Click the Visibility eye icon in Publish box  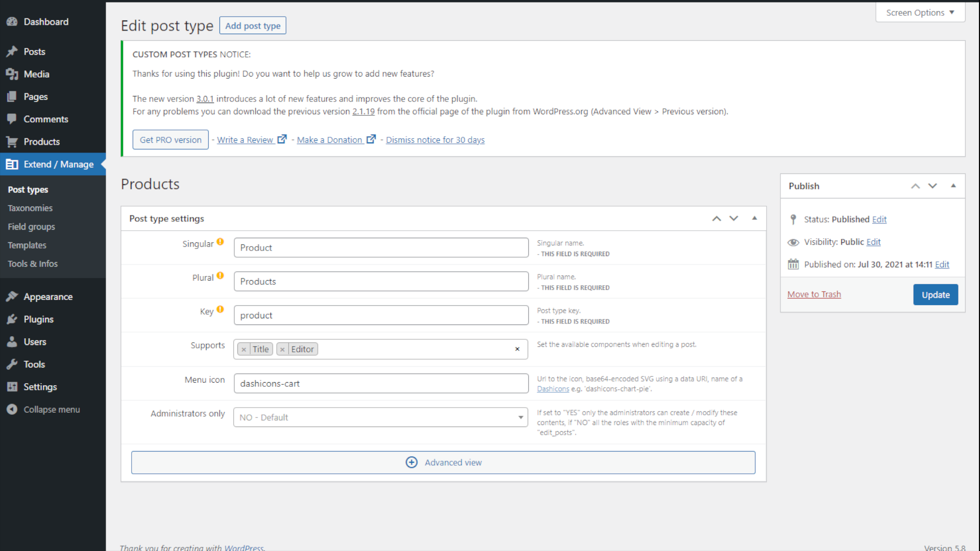(793, 242)
